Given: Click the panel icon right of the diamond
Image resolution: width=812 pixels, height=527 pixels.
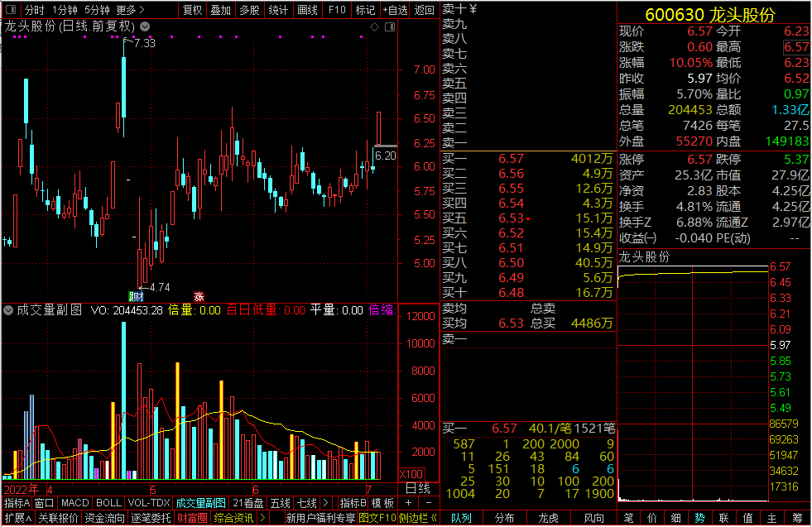Looking at the screenshot, I should click(x=390, y=26).
